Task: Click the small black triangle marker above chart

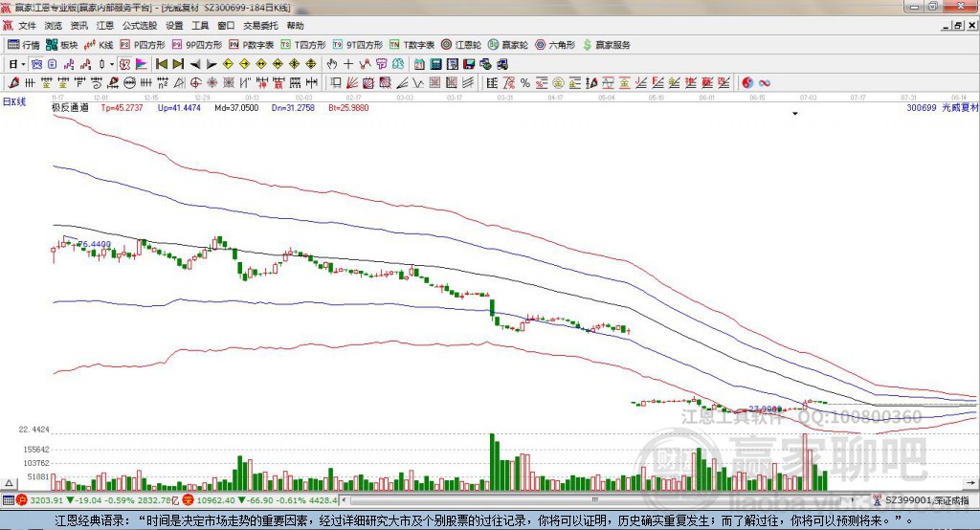Action: pos(795,114)
